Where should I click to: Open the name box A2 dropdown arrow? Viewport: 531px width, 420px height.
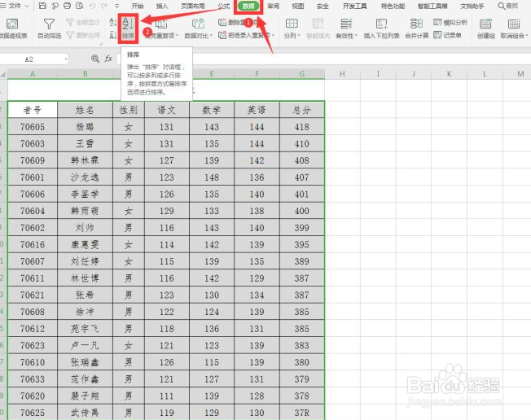[x=65, y=59]
